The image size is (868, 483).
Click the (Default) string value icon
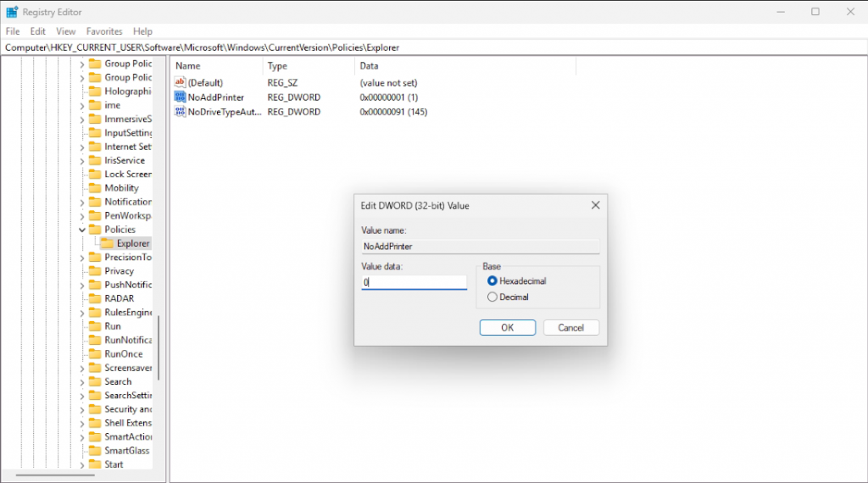pos(180,83)
